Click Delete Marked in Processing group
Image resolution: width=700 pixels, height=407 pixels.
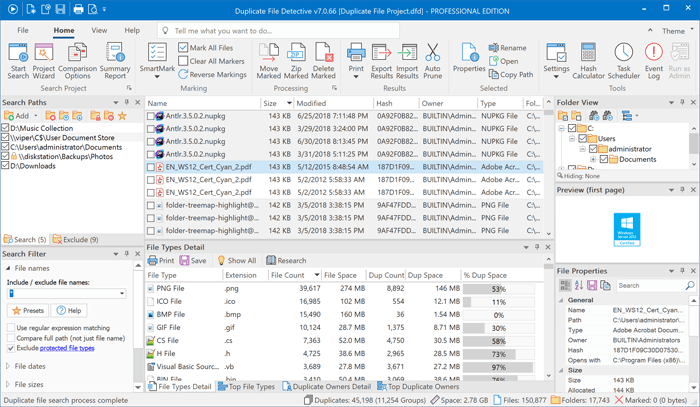point(324,58)
